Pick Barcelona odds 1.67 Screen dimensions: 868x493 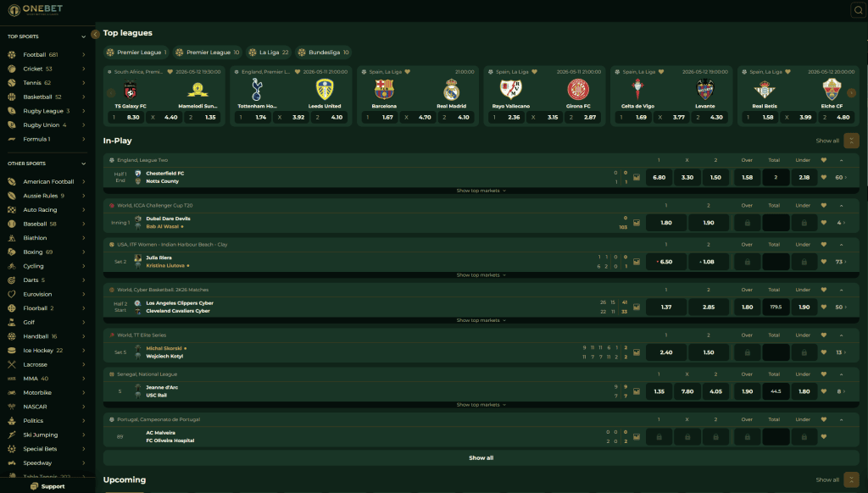coord(380,117)
